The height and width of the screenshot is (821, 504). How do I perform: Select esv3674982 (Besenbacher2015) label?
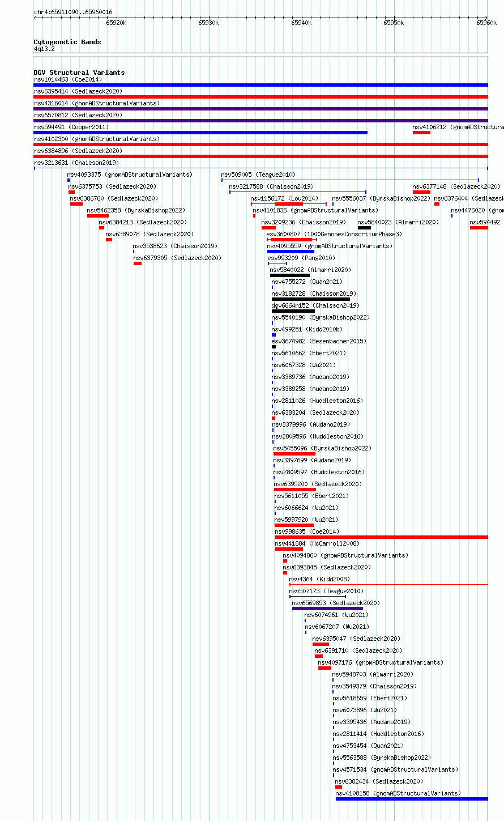tap(319, 341)
